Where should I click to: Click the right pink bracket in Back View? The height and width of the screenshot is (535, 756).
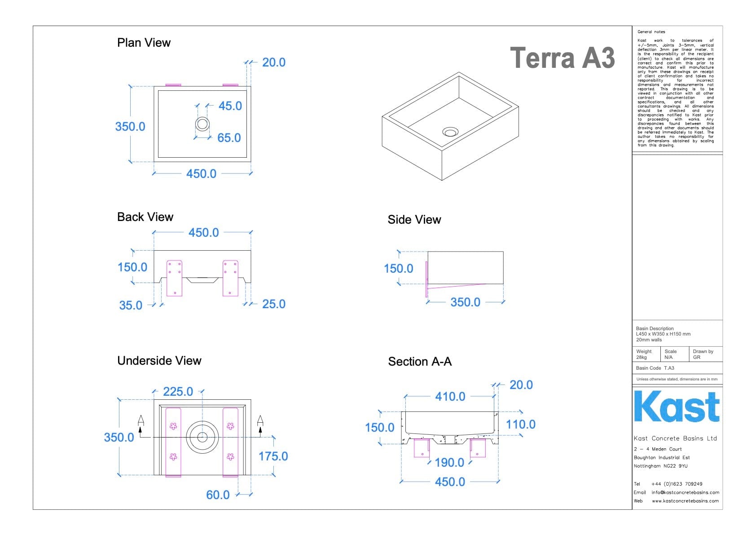pos(230,278)
